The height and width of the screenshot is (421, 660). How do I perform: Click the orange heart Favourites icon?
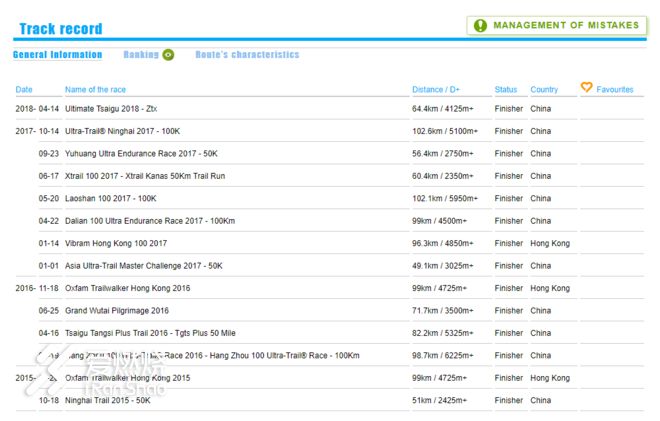pos(587,88)
